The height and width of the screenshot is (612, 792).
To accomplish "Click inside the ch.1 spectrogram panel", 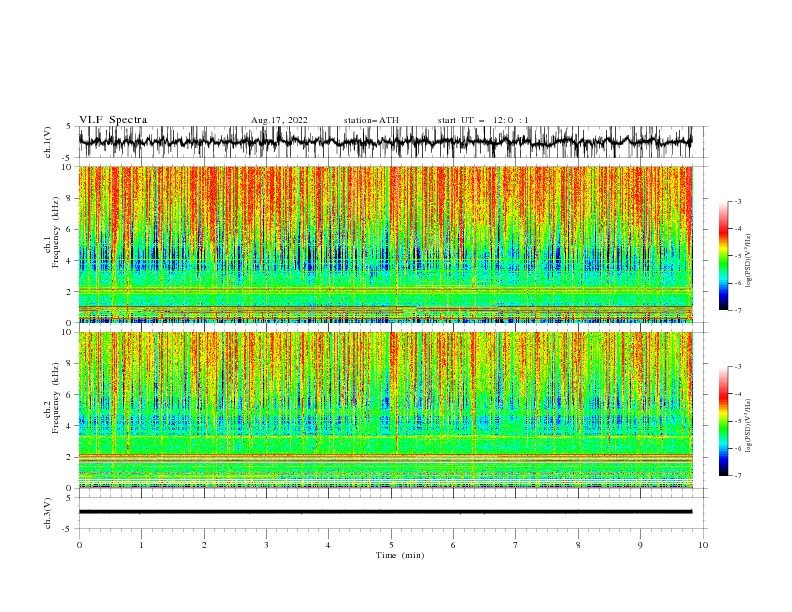I will 385,244.
